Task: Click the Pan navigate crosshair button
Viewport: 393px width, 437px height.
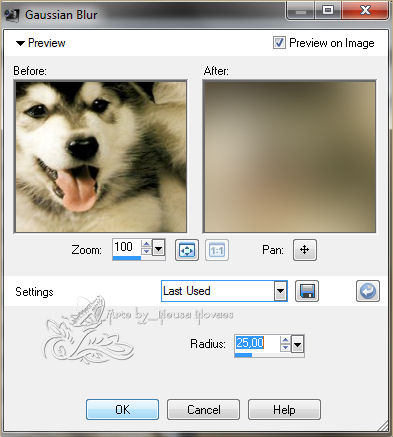Action: 305,250
